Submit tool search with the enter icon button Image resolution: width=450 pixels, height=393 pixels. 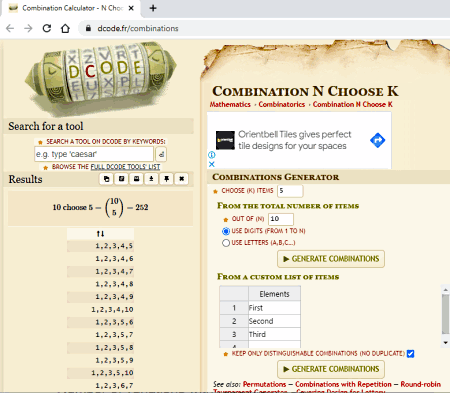click(161, 154)
